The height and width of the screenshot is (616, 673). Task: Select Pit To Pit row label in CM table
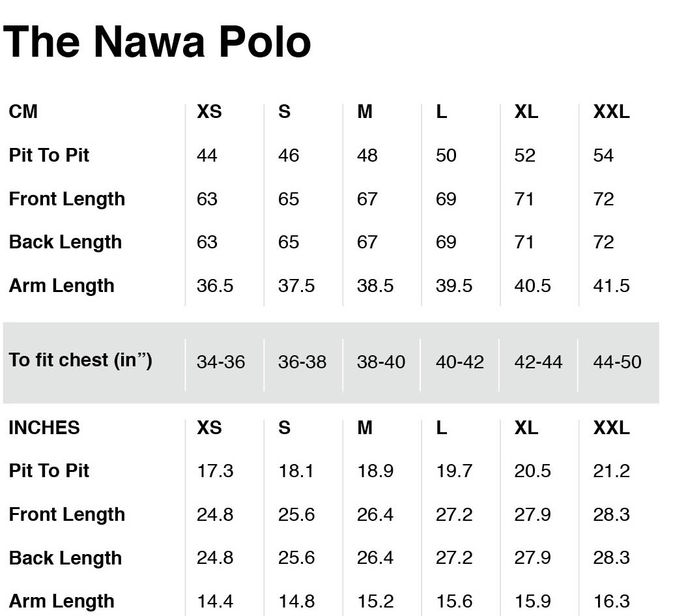click(49, 155)
